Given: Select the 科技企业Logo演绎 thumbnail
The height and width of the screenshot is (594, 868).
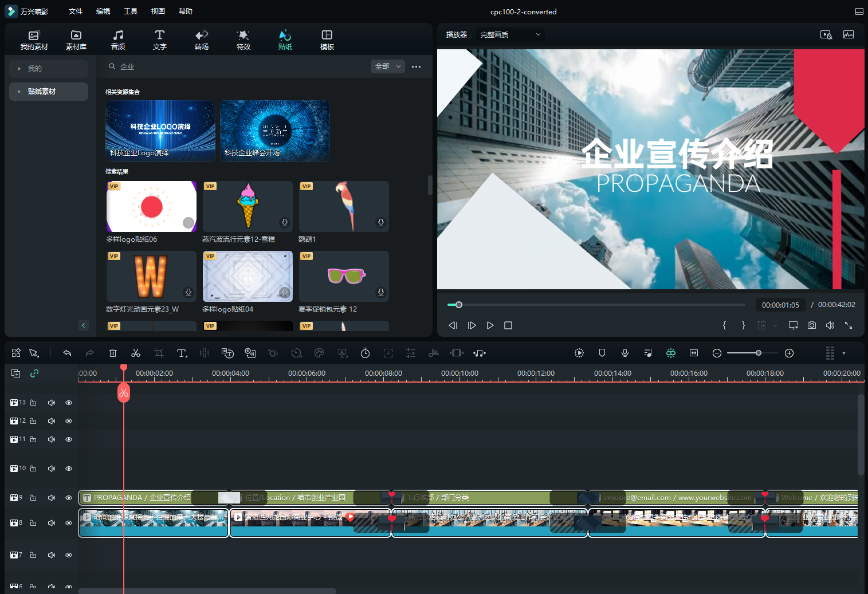Looking at the screenshot, I should [x=160, y=131].
